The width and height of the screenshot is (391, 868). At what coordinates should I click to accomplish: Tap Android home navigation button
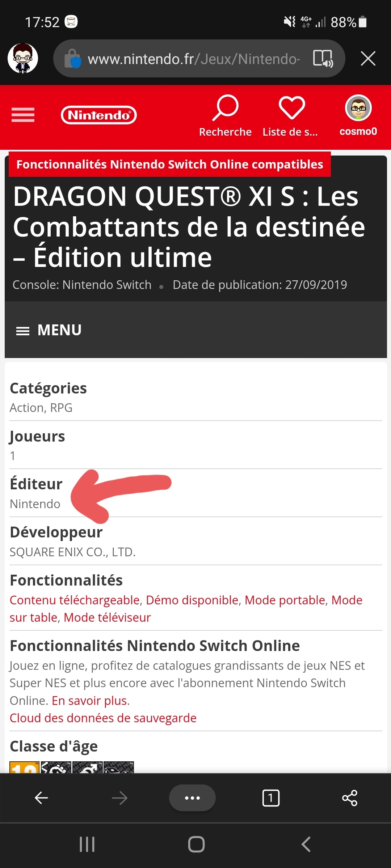click(x=196, y=844)
